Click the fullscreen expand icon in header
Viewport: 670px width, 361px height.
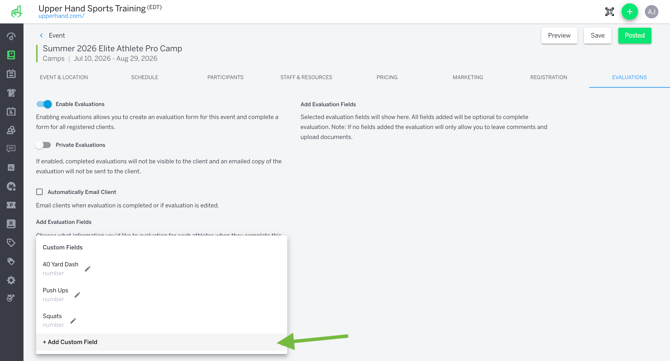click(610, 12)
